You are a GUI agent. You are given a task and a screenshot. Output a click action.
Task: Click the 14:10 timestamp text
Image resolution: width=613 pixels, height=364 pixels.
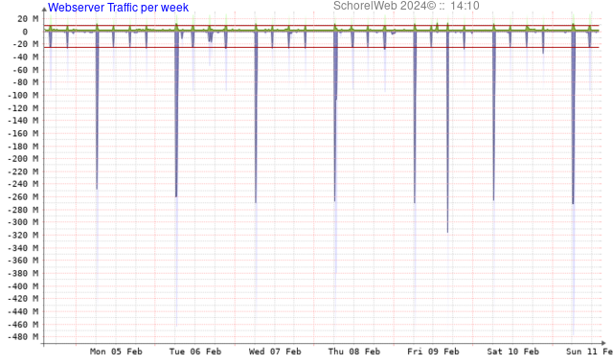point(465,6)
